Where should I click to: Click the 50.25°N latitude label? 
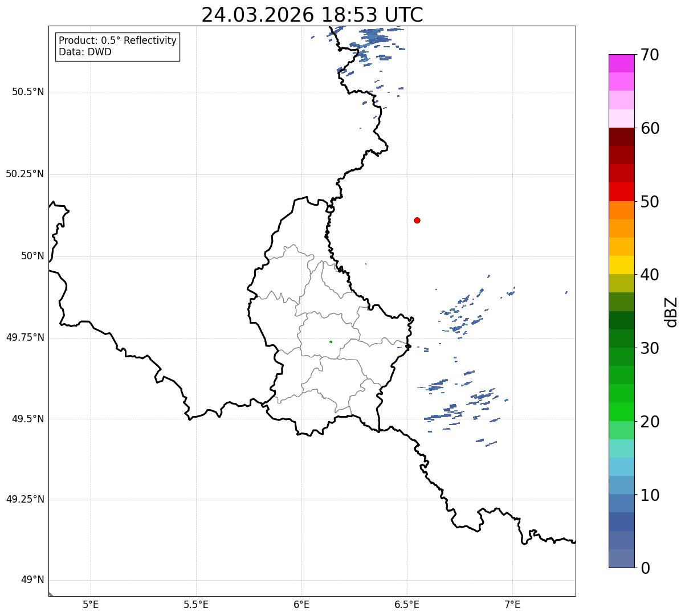[25, 174]
